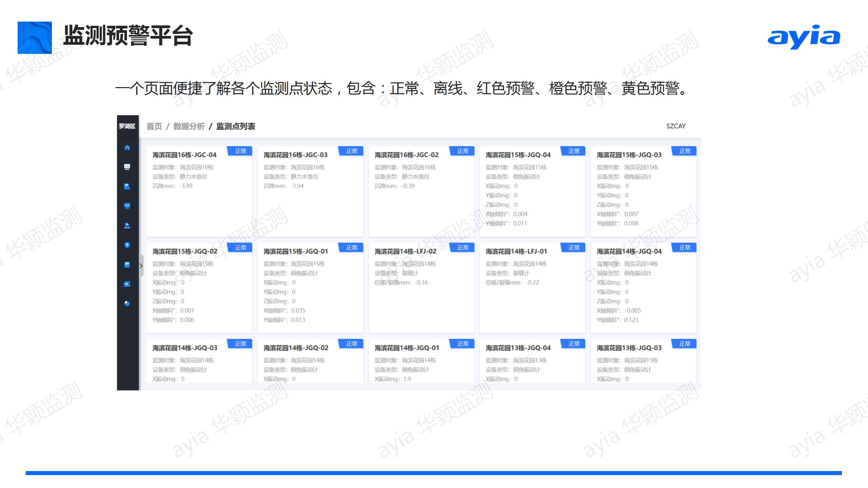Click 罗湖区 logo in sidebar header
Viewport: 868px width, 488px height.
pyautogui.click(x=127, y=126)
